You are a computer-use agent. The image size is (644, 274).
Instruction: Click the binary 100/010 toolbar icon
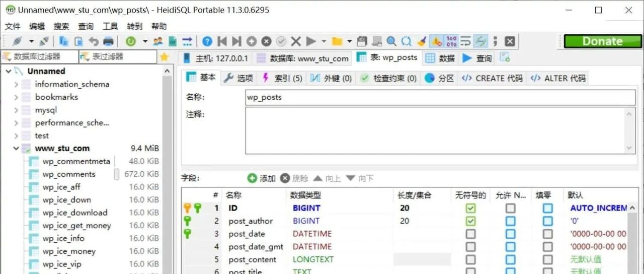451,41
